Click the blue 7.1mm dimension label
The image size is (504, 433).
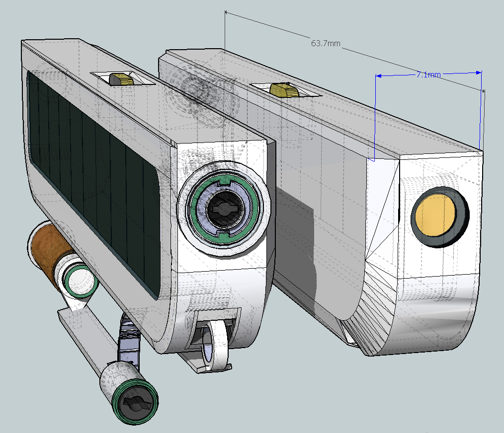pyautogui.click(x=428, y=75)
